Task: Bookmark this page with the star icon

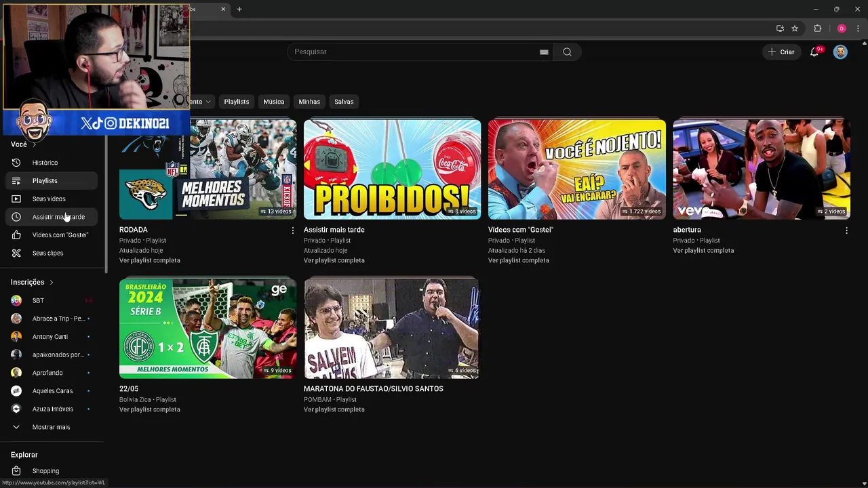Action: (795, 28)
